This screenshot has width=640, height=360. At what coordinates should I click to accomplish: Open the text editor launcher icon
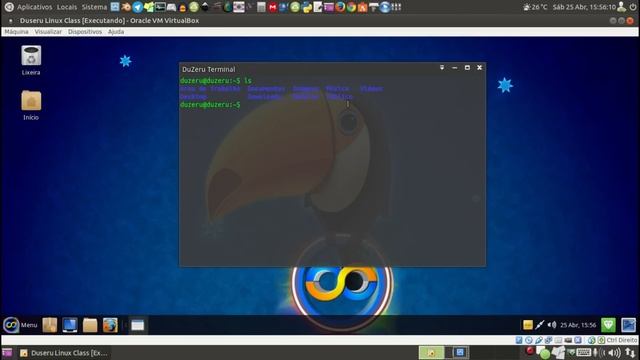pos(318,7)
